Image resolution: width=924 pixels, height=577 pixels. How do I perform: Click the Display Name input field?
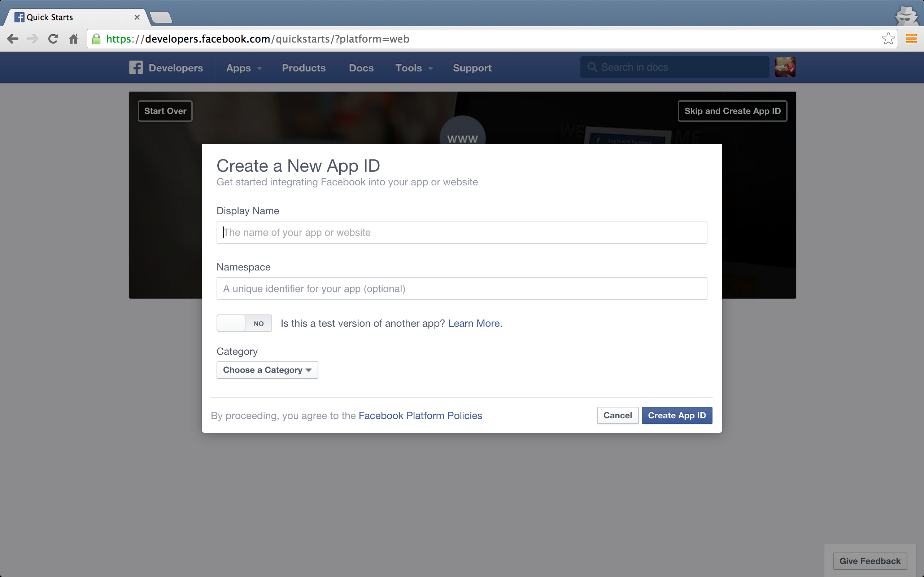[462, 232]
